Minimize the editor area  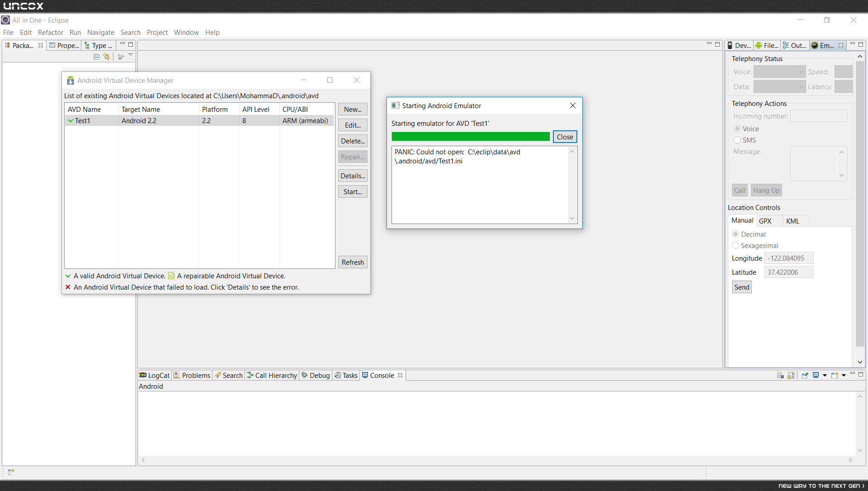click(709, 44)
